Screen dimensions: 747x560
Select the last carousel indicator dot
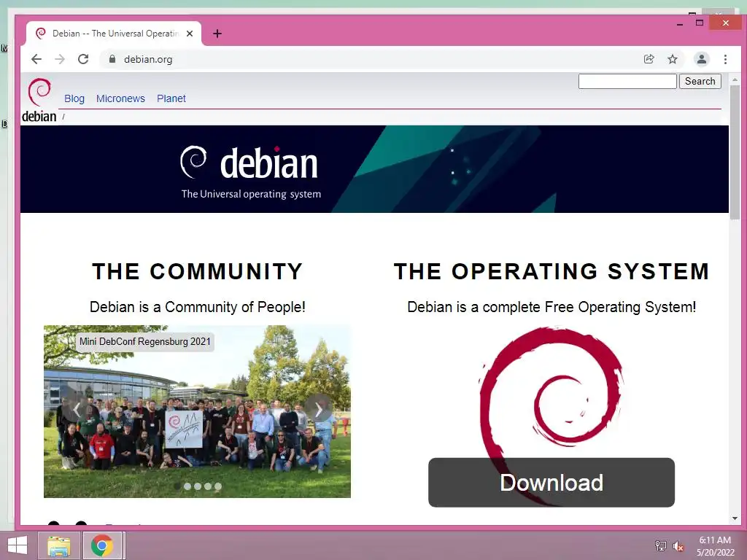[x=218, y=486]
